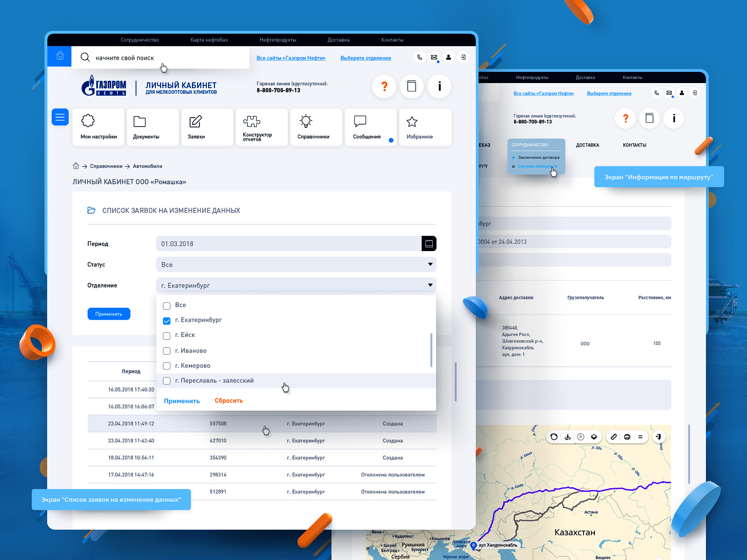Click the breadcrumb home icon
Image resolution: width=747 pixels, height=560 pixels.
pyautogui.click(x=76, y=166)
